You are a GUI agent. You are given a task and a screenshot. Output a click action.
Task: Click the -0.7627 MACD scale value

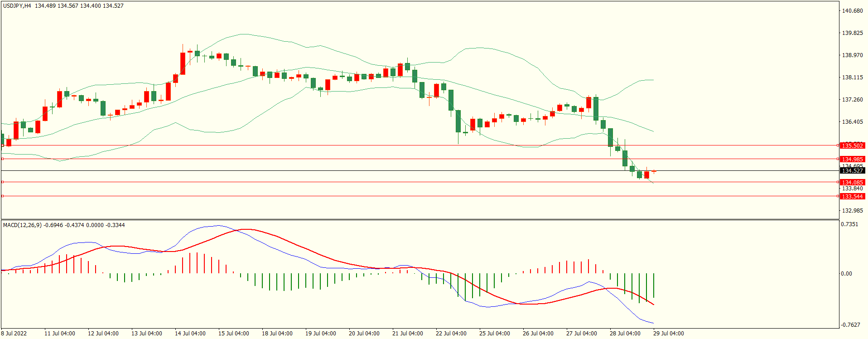pos(850,325)
